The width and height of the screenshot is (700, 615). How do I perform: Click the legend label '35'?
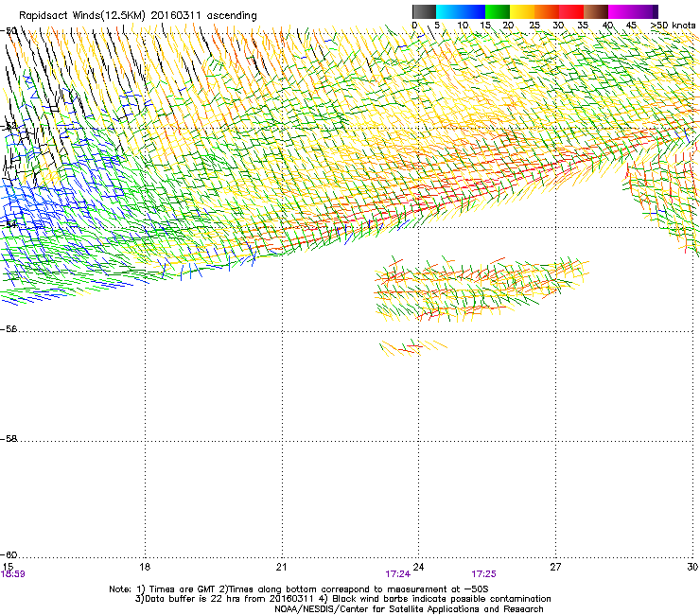[x=583, y=26]
